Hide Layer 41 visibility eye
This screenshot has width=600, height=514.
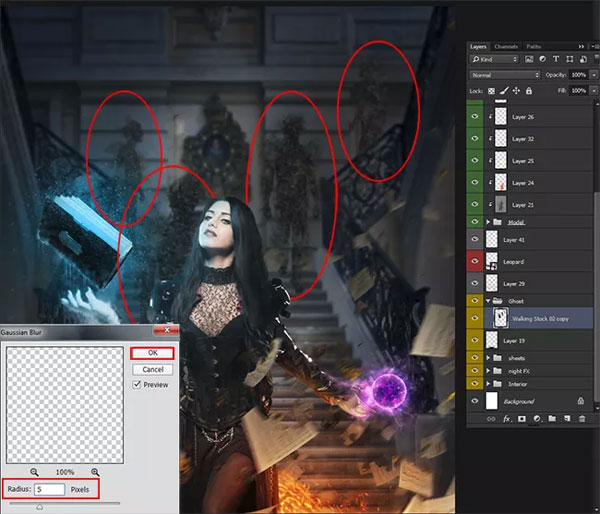[475, 239]
